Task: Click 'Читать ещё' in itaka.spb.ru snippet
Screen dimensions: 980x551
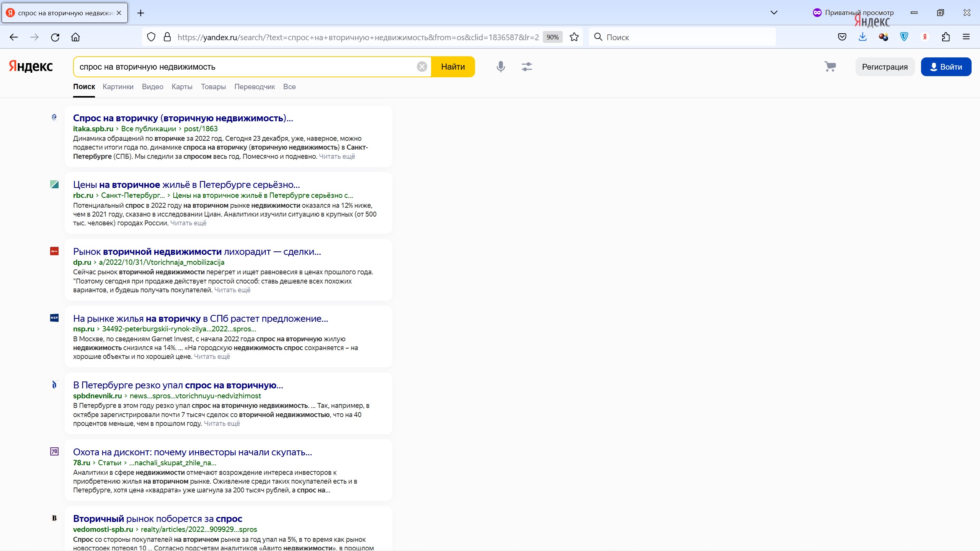Action: pos(337,156)
